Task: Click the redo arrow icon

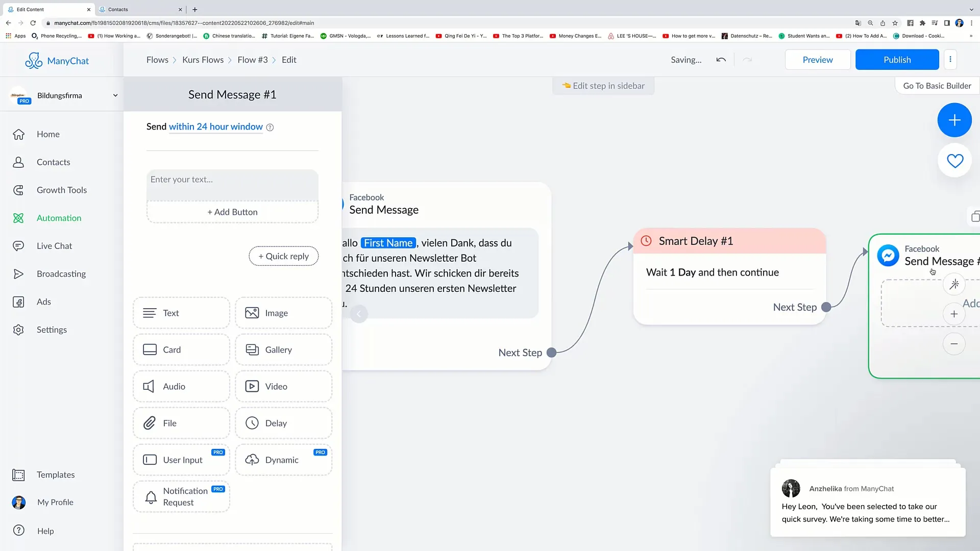Action: coord(747,60)
